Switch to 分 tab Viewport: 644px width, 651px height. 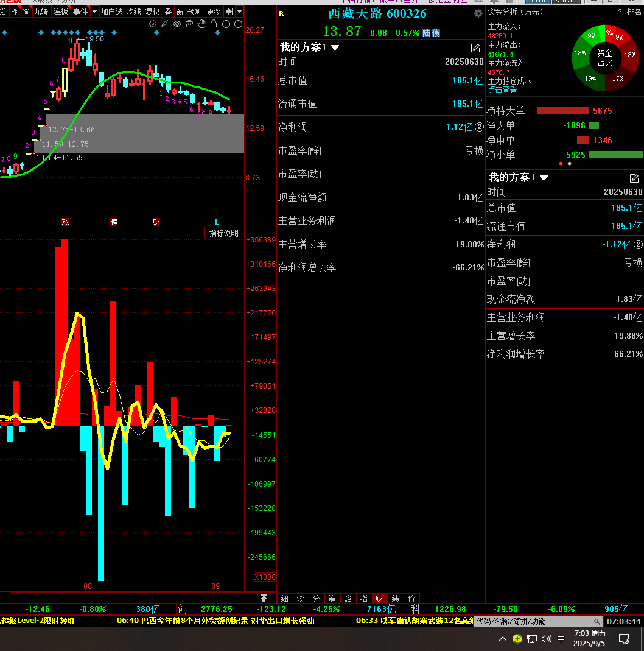[316, 598]
